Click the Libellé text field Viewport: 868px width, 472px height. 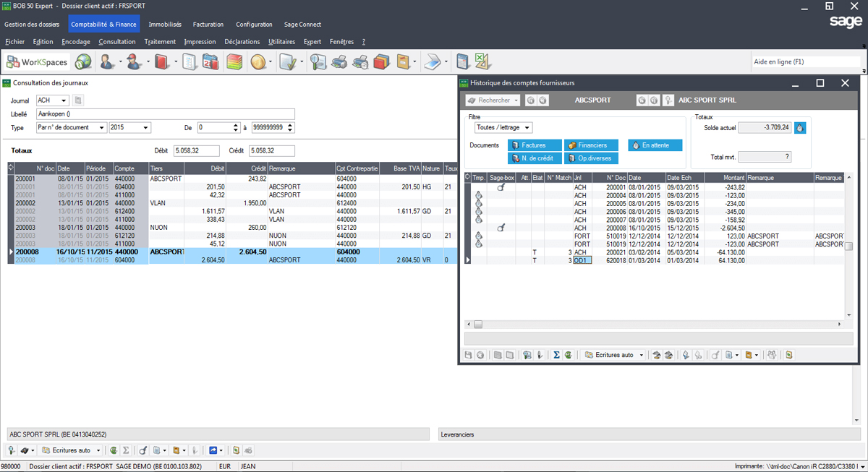pyautogui.click(x=165, y=114)
